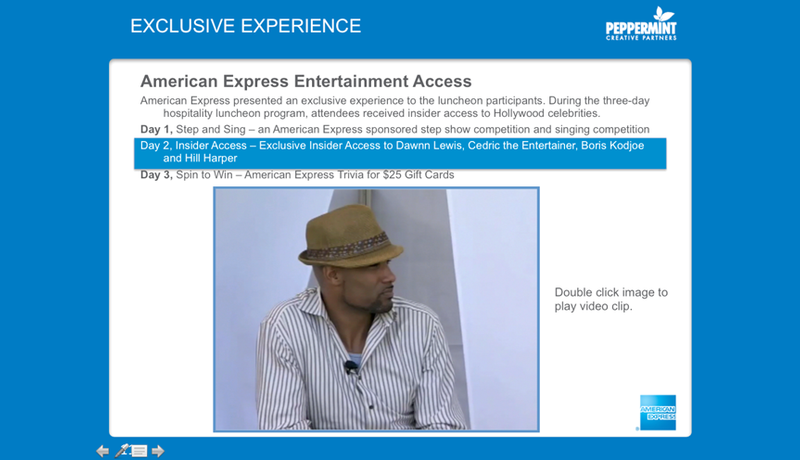Click the paragraph starting 'American Express presented'
The width and height of the screenshot is (800, 460).
pos(395,107)
